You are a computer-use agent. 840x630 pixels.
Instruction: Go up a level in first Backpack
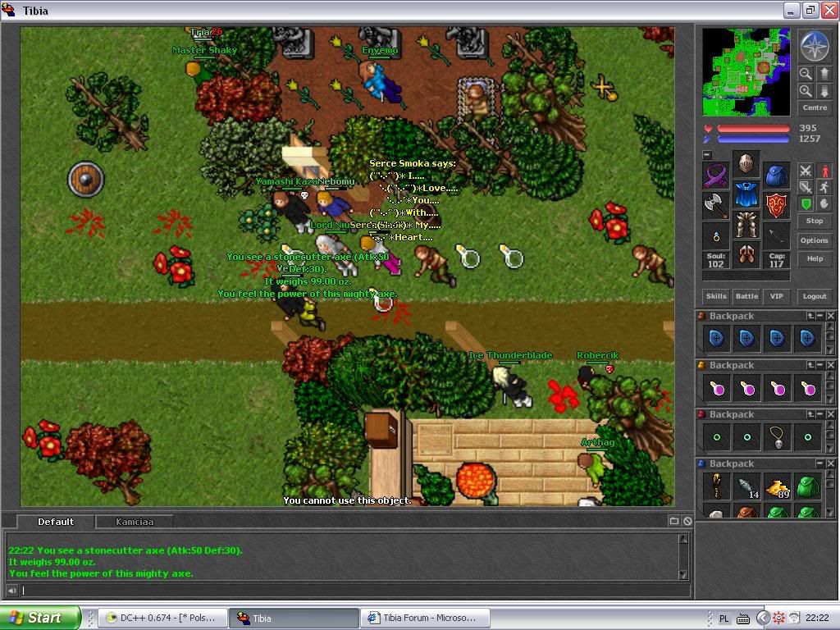(810, 316)
